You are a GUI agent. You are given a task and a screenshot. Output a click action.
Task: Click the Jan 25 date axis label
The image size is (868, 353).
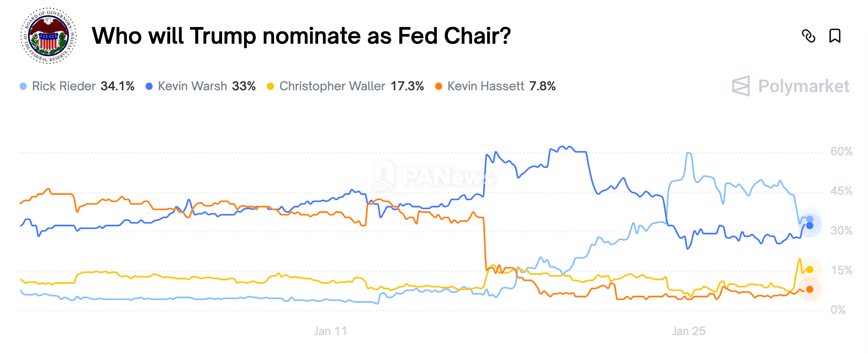click(689, 331)
